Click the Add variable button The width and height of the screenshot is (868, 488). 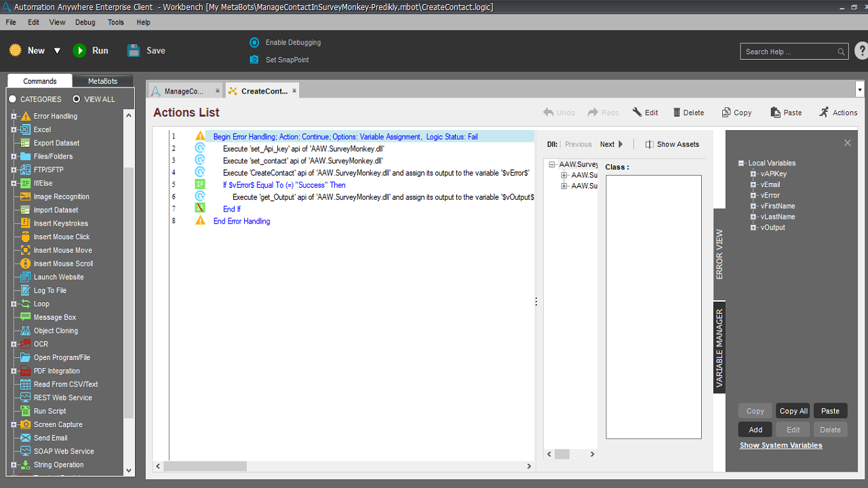[x=755, y=430]
